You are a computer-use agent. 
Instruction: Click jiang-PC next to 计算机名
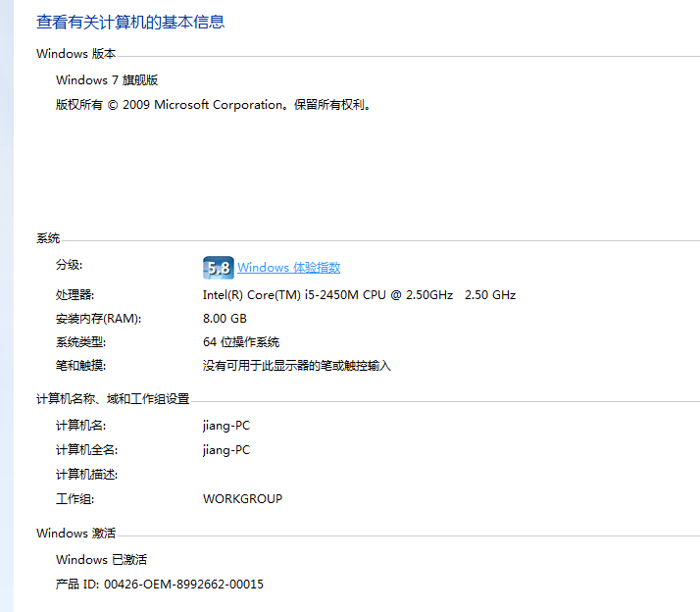pos(226,426)
